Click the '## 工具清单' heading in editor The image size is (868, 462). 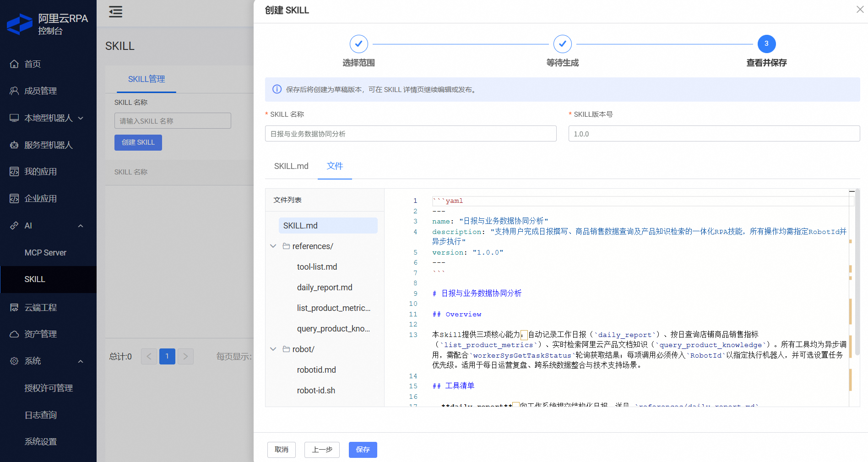pos(453,386)
